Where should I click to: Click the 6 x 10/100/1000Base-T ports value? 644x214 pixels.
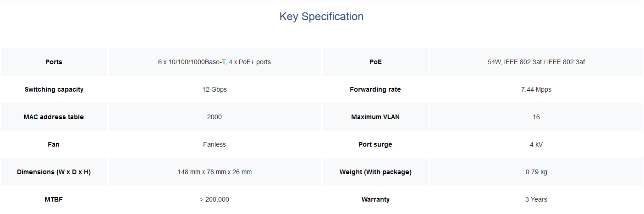215,62
